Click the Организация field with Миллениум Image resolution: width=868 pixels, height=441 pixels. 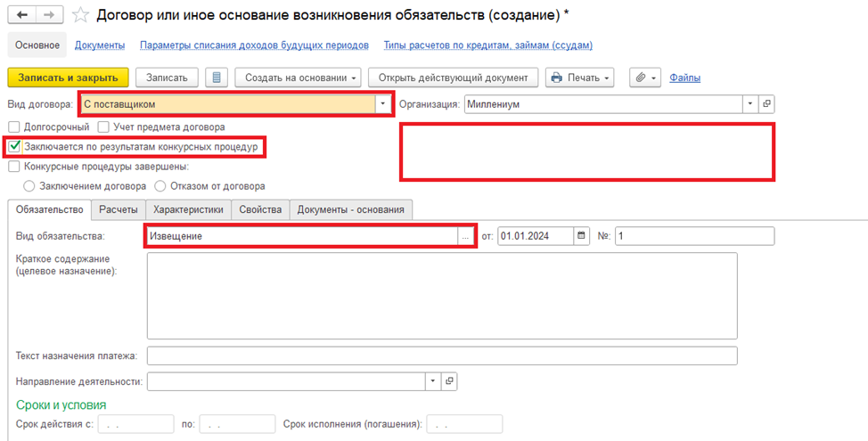click(604, 104)
